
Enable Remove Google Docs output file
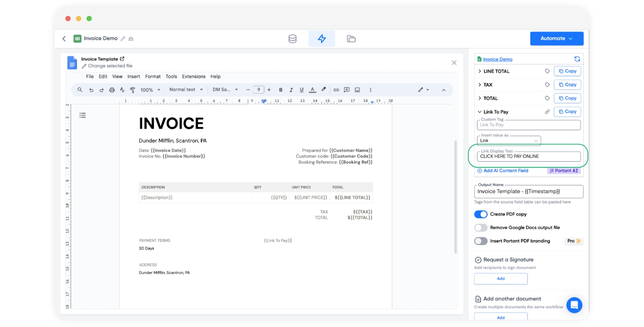coord(481,228)
